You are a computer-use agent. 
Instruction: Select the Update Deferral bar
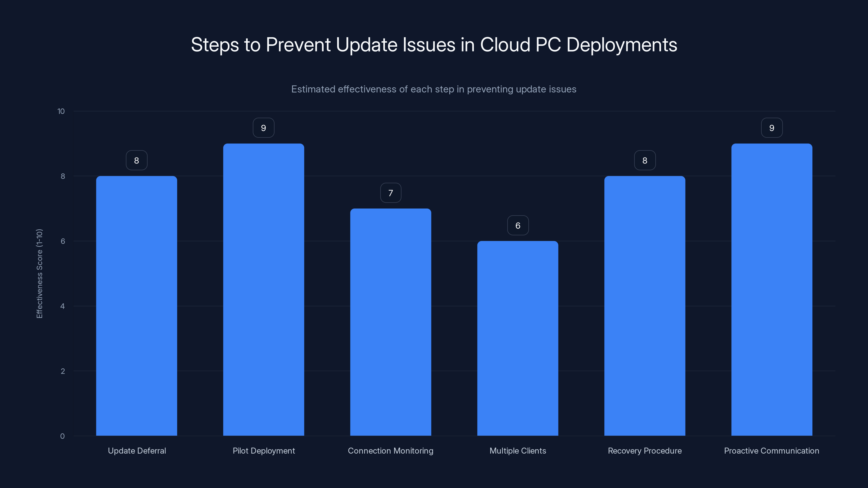point(136,303)
